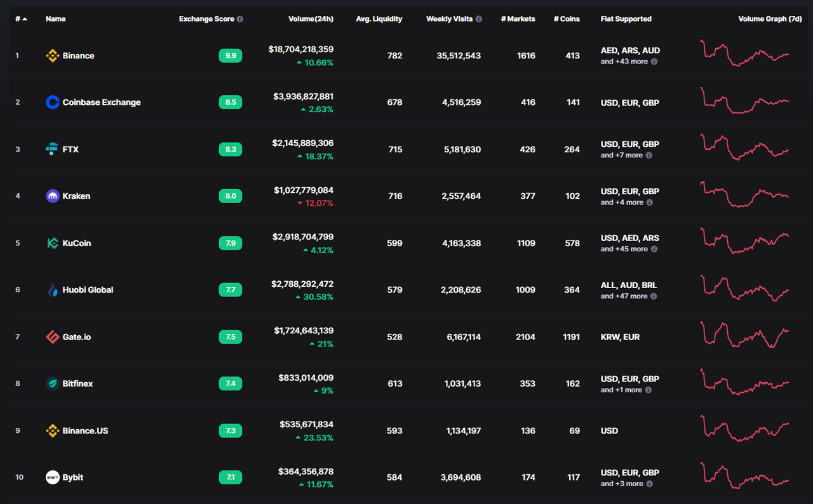Image resolution: width=813 pixels, height=504 pixels.
Task: Click KuCoin's 7.9 exchange score badge
Action: tap(231, 243)
